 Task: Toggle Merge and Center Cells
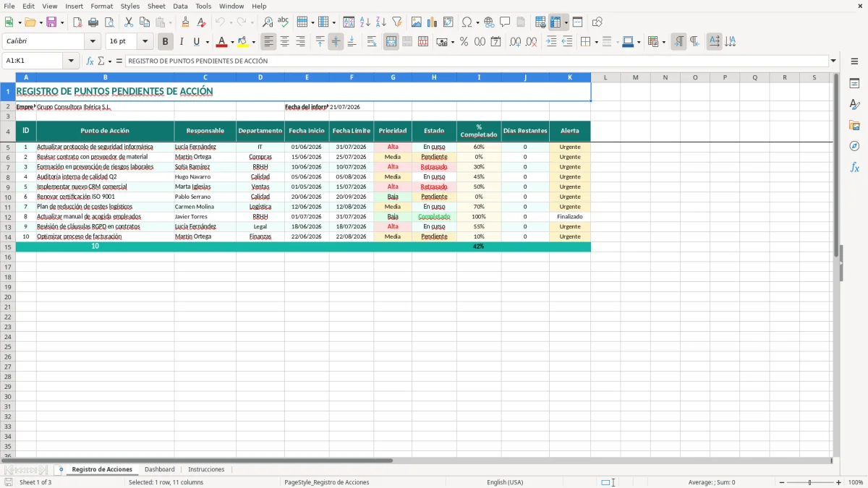click(391, 42)
